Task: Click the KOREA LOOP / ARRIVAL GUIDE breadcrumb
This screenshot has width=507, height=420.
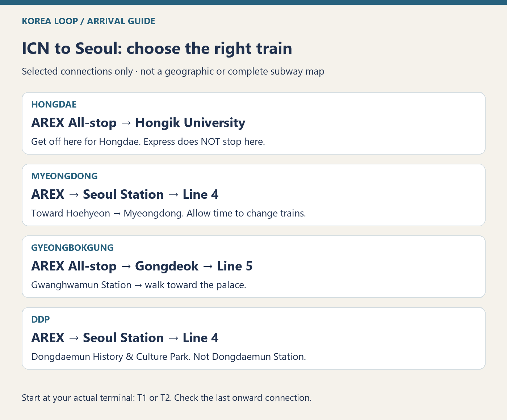Action: [x=88, y=21]
